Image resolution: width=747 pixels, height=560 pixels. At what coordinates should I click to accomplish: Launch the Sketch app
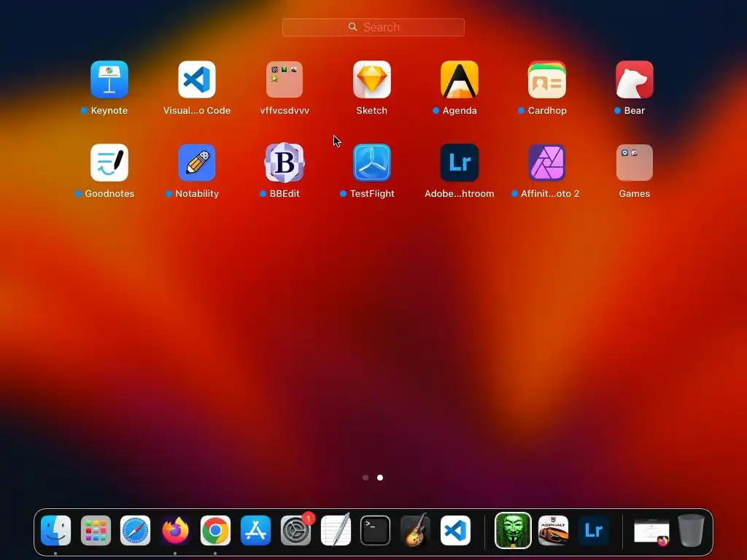pos(372,79)
